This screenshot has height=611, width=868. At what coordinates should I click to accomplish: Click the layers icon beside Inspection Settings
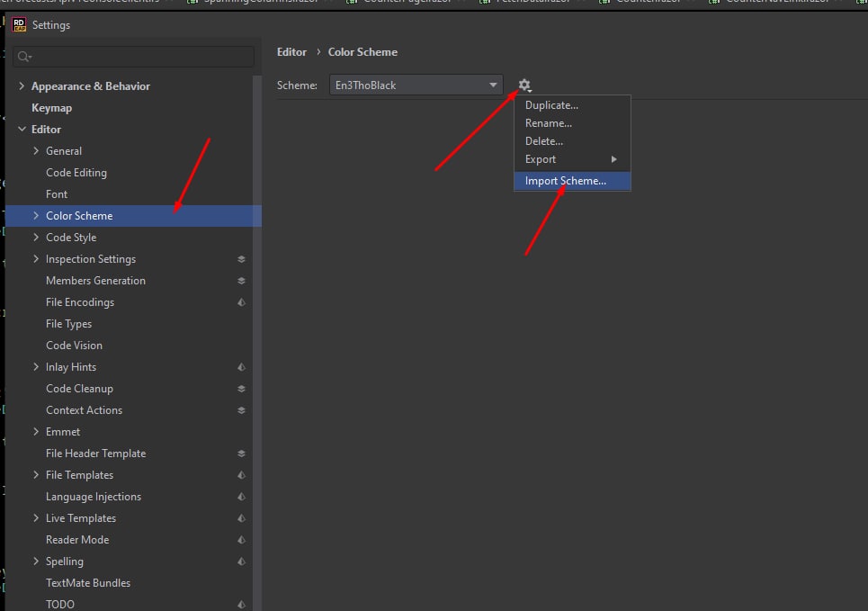point(241,259)
